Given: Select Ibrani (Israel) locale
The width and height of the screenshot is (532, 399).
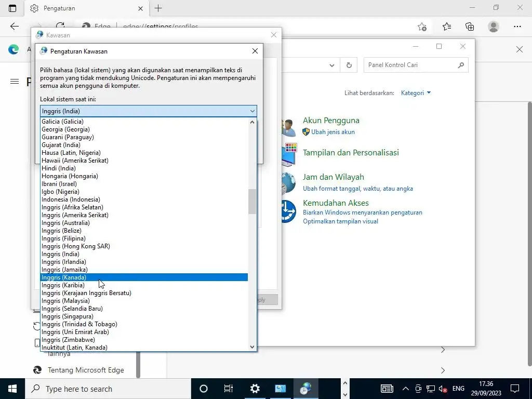Looking at the screenshot, I should 144,184.
